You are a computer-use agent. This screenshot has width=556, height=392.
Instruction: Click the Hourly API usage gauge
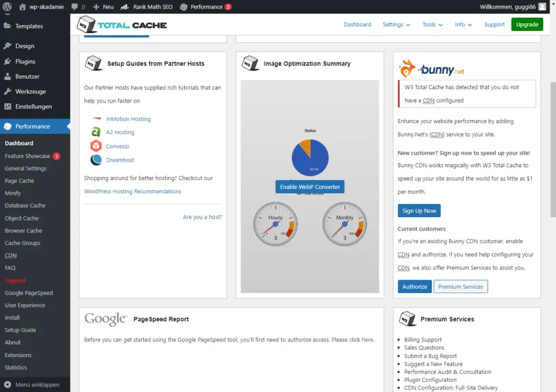click(x=275, y=224)
